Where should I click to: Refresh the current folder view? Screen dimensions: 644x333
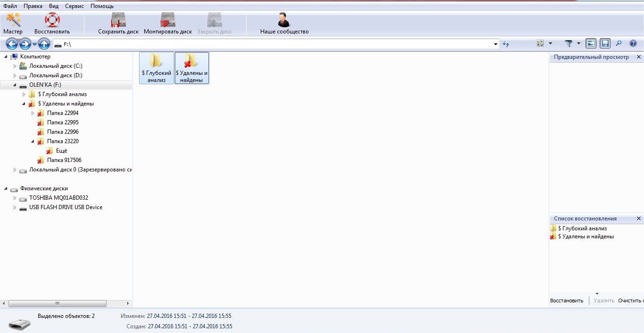pos(506,44)
